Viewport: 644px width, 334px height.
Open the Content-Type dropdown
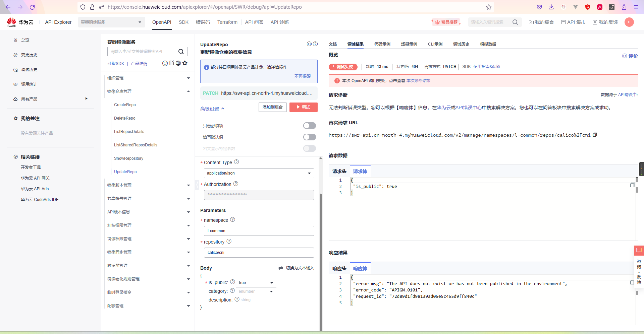tap(259, 173)
